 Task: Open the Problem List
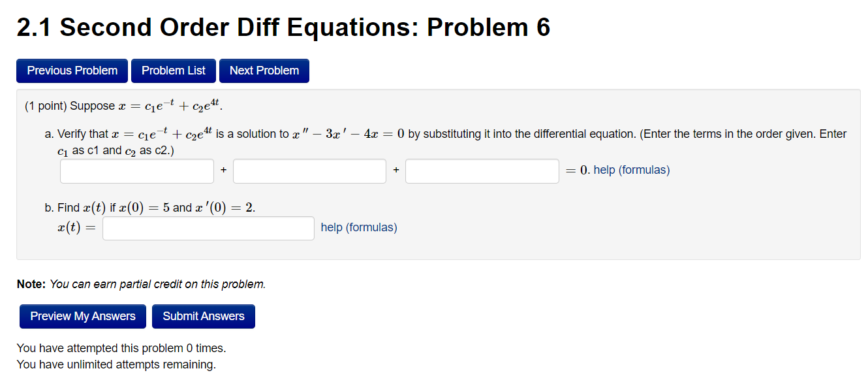click(173, 71)
